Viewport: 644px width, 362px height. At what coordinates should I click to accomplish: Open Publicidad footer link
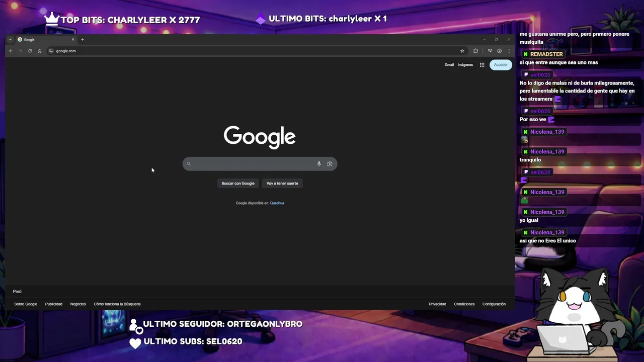click(x=54, y=304)
